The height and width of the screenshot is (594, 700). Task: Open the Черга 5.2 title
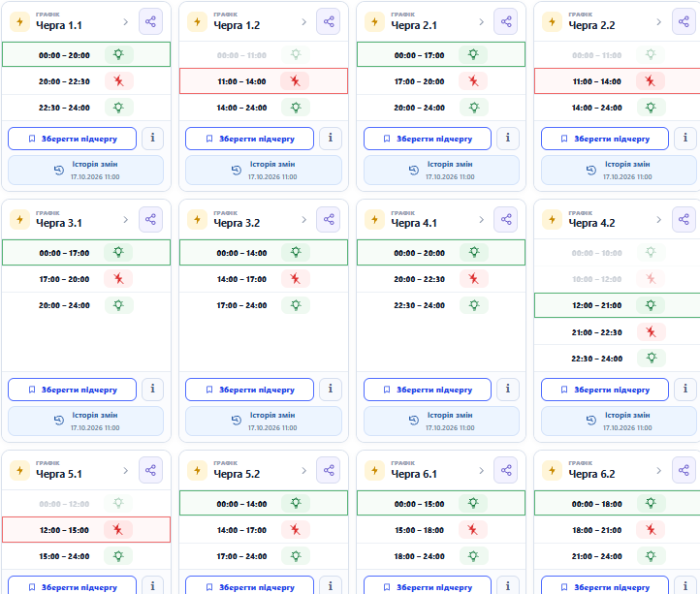point(237,474)
